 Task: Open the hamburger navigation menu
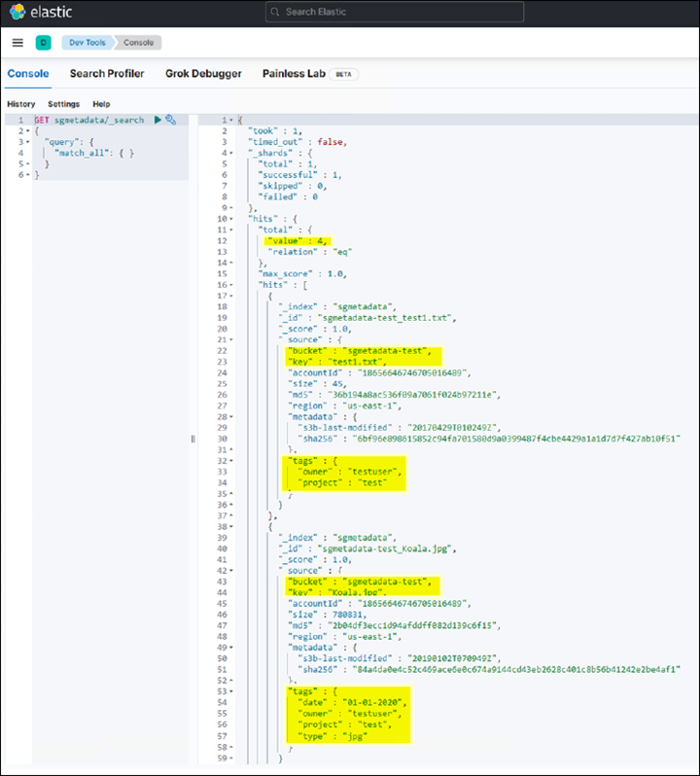point(17,43)
